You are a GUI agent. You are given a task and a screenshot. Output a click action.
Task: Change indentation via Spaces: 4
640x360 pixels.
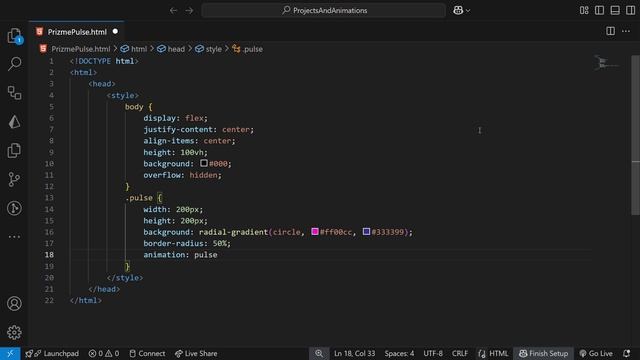point(399,353)
